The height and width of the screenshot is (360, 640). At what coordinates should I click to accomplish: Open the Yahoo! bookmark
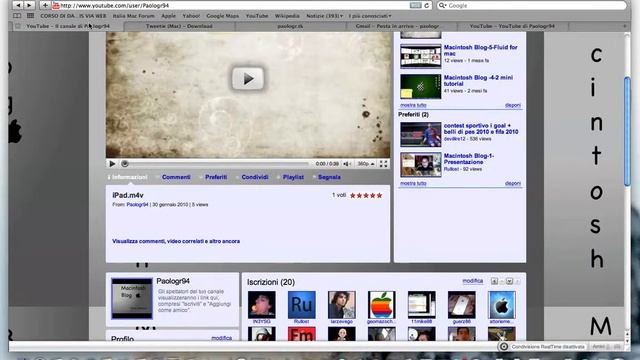[x=191, y=16]
